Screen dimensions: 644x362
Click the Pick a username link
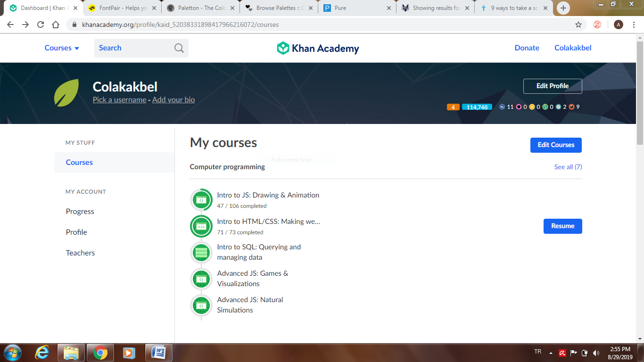pyautogui.click(x=119, y=100)
